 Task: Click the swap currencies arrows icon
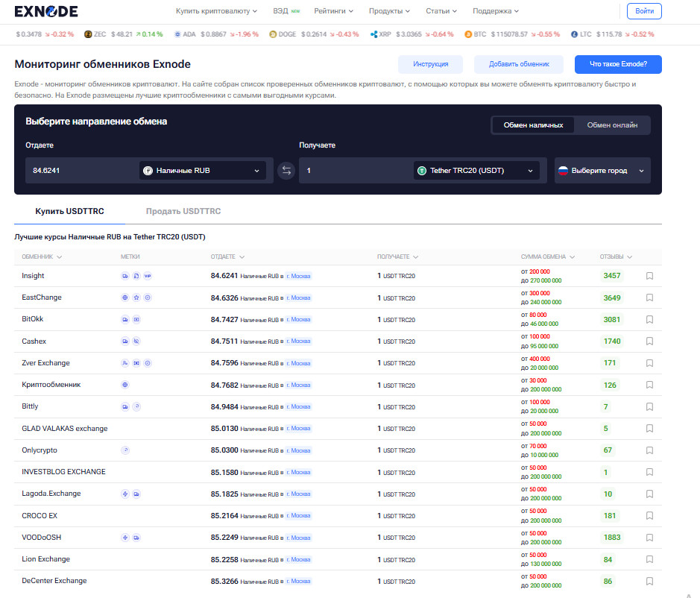[x=286, y=171]
